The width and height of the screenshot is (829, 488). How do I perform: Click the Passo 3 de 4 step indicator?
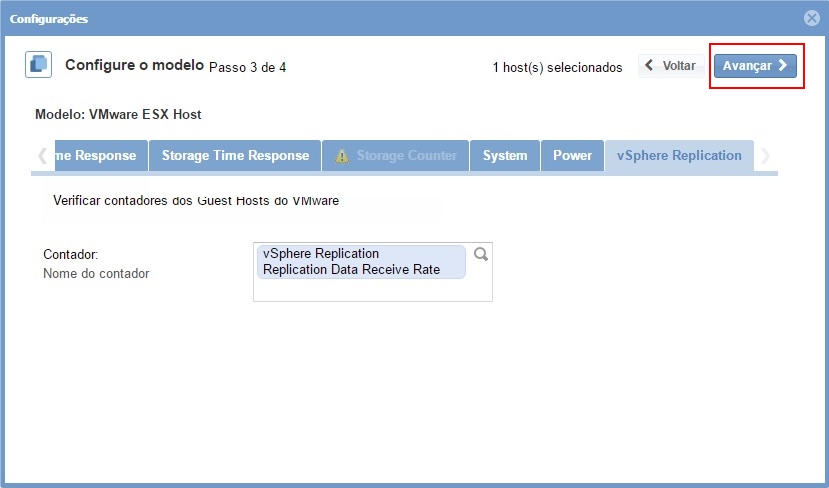(x=247, y=67)
